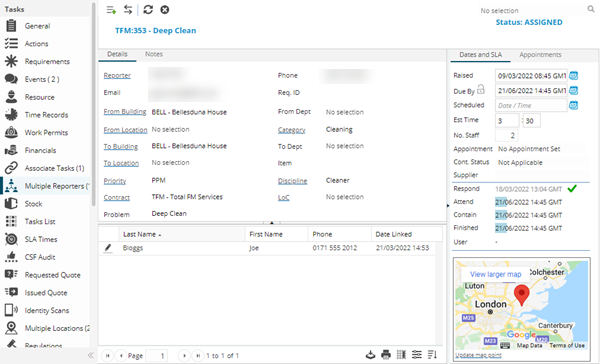600x364 pixels.
Task: Click the page number input box
Action: 157,356
